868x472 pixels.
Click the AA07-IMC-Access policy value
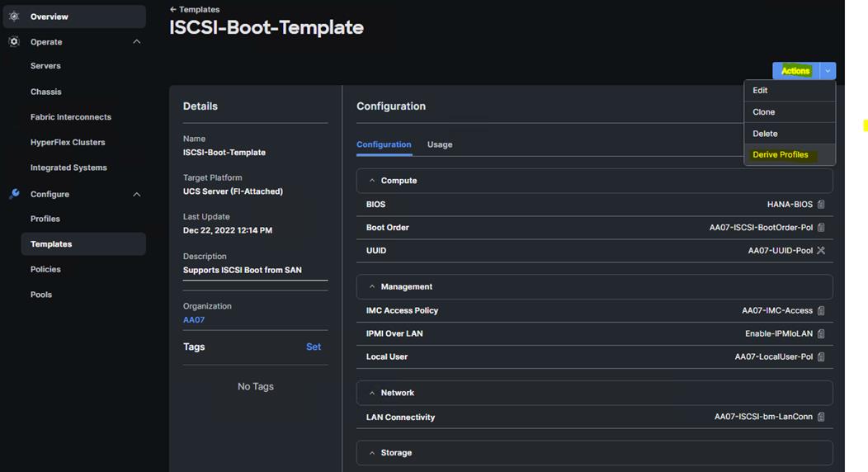coord(777,310)
